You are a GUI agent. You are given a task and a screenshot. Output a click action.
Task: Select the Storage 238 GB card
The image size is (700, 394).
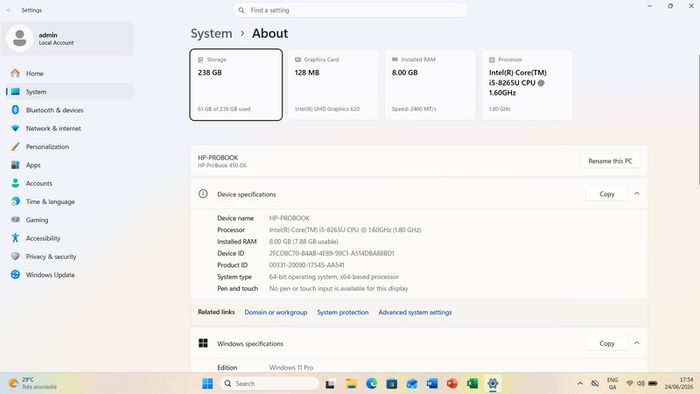click(236, 85)
